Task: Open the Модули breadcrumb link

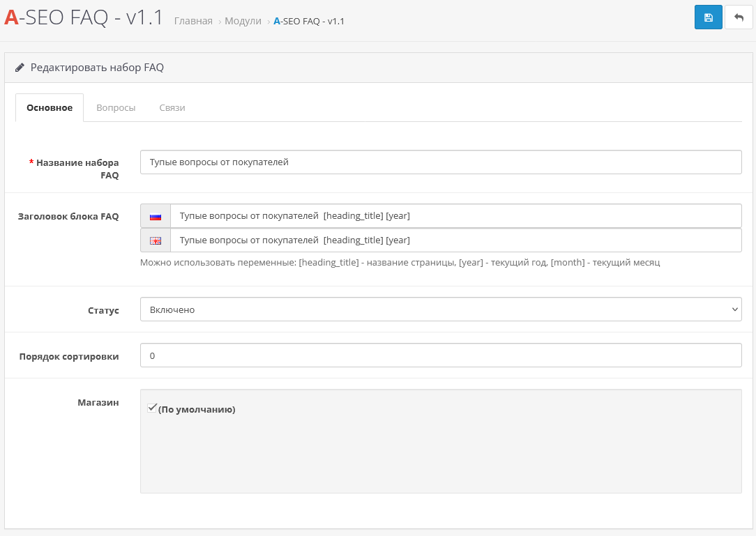Action: [x=243, y=22]
